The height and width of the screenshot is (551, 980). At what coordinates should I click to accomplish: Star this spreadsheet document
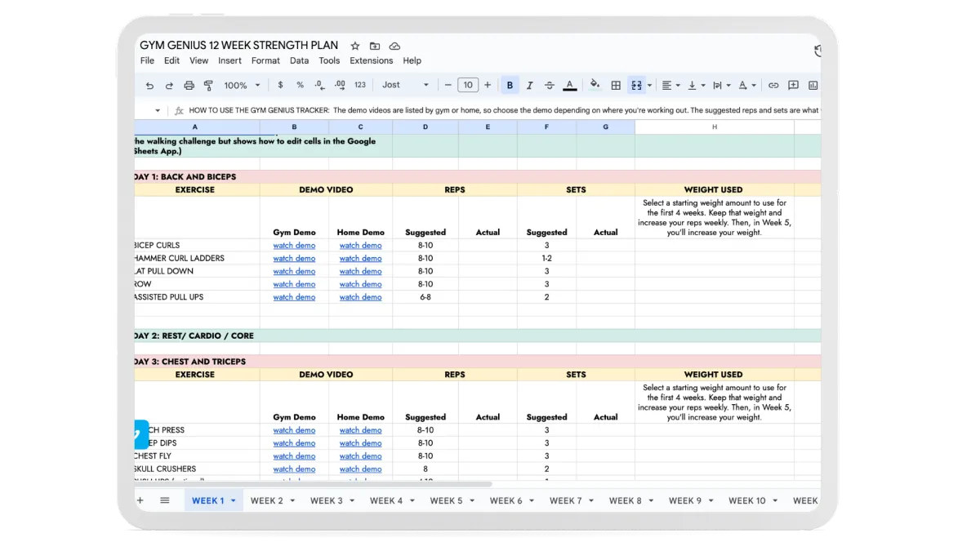355,46
